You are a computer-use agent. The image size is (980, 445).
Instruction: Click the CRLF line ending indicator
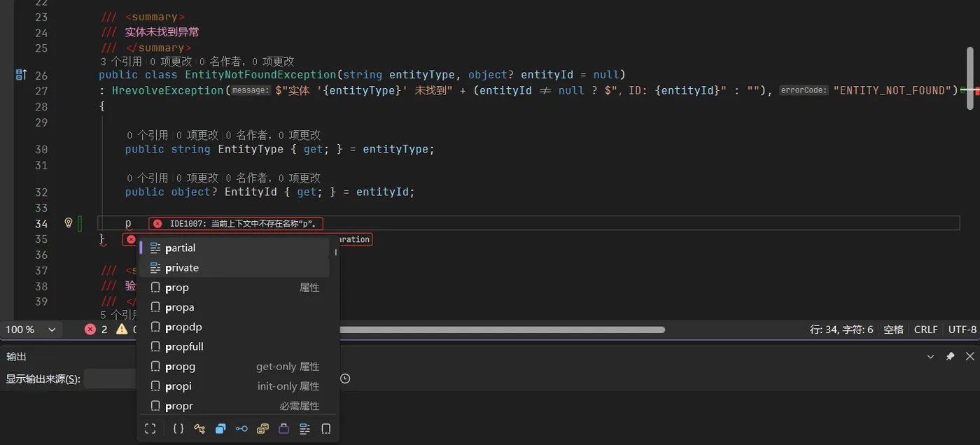click(925, 329)
